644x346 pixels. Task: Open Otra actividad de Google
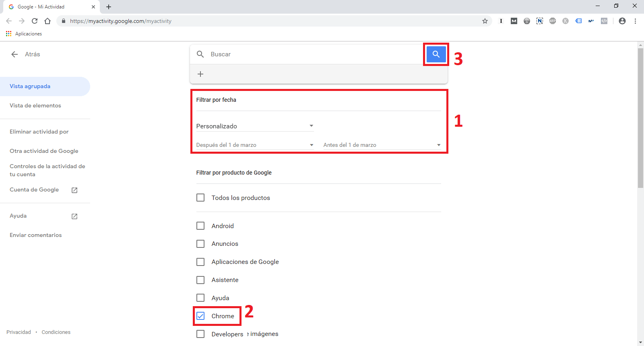44,151
